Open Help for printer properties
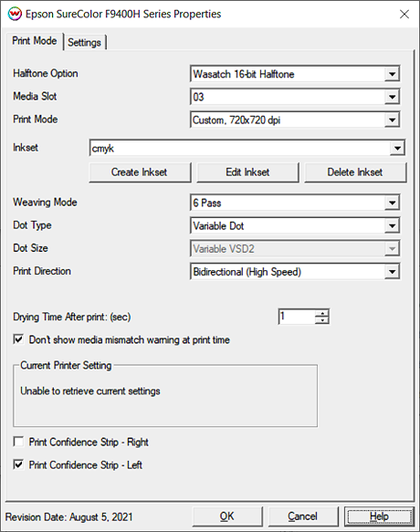This screenshot has height=532, width=420. tap(379, 516)
